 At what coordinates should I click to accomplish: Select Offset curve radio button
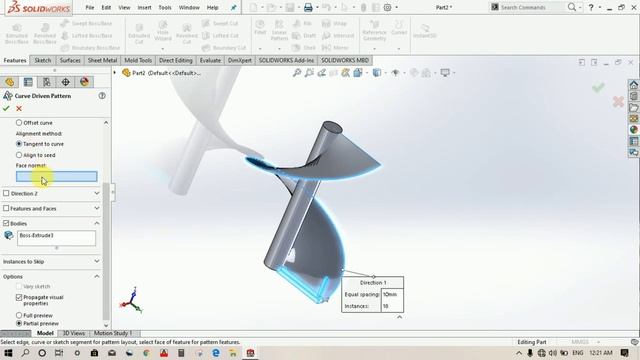(19, 122)
